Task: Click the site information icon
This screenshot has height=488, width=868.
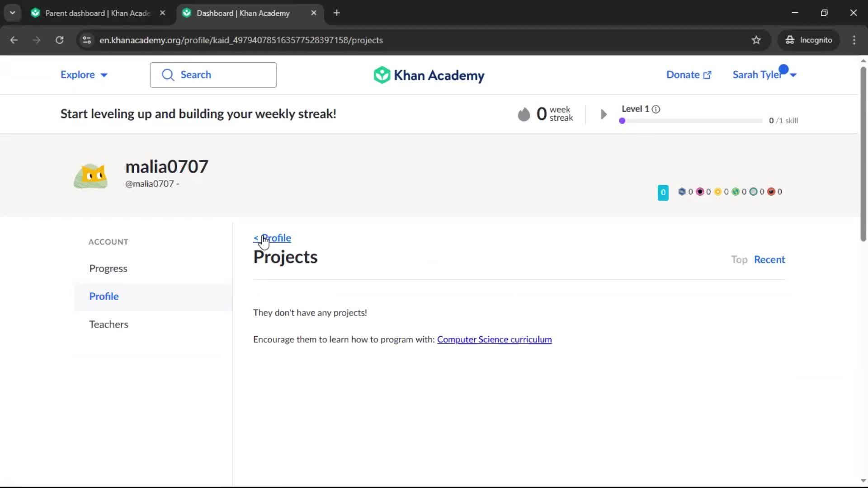Action: click(87, 40)
